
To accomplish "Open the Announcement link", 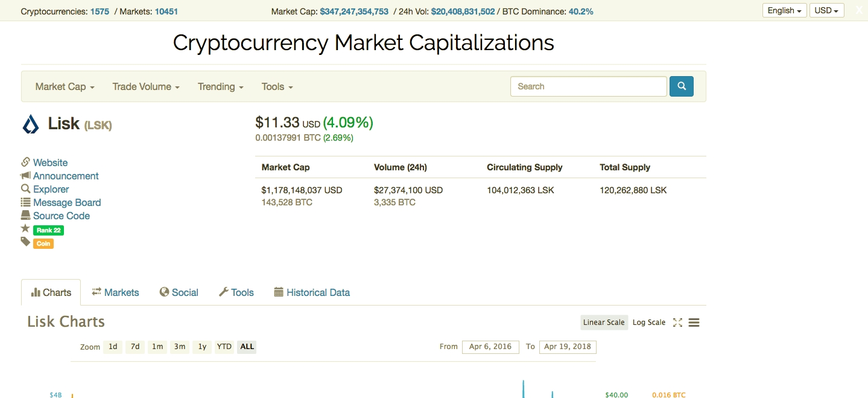I will 66,176.
